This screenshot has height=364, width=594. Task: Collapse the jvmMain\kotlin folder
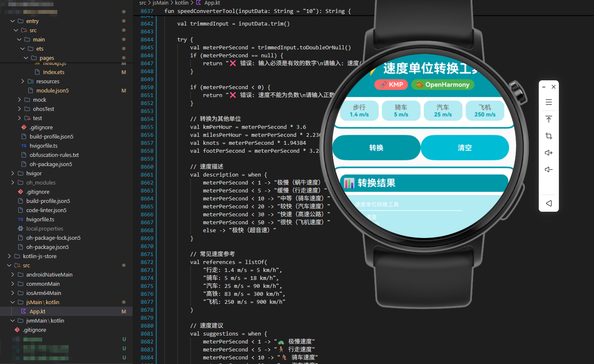pyautogui.click(x=12, y=320)
